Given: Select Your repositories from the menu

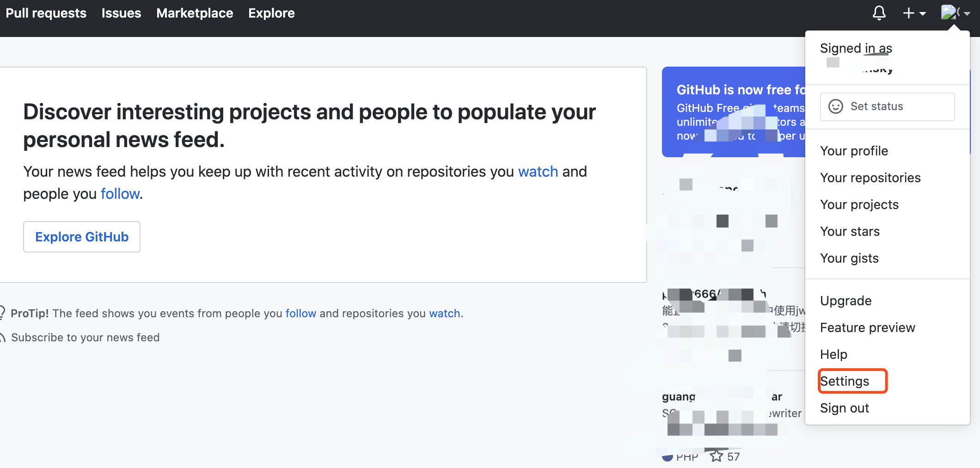Looking at the screenshot, I should pyautogui.click(x=870, y=178).
